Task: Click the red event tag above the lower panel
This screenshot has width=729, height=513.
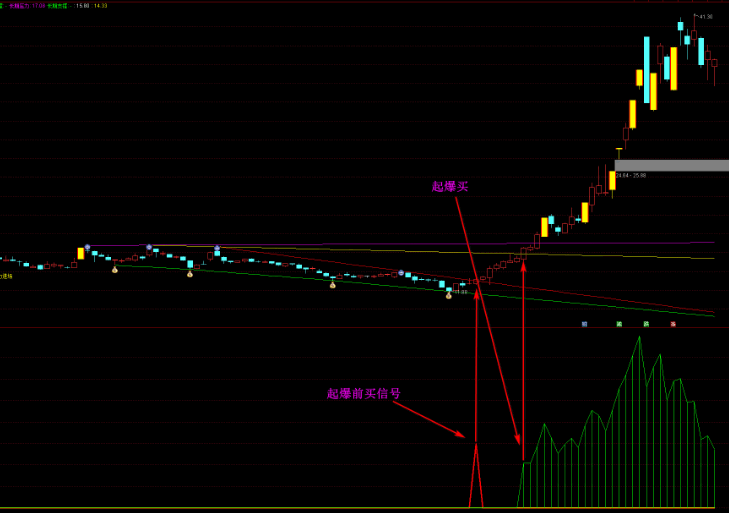Action: pos(673,324)
